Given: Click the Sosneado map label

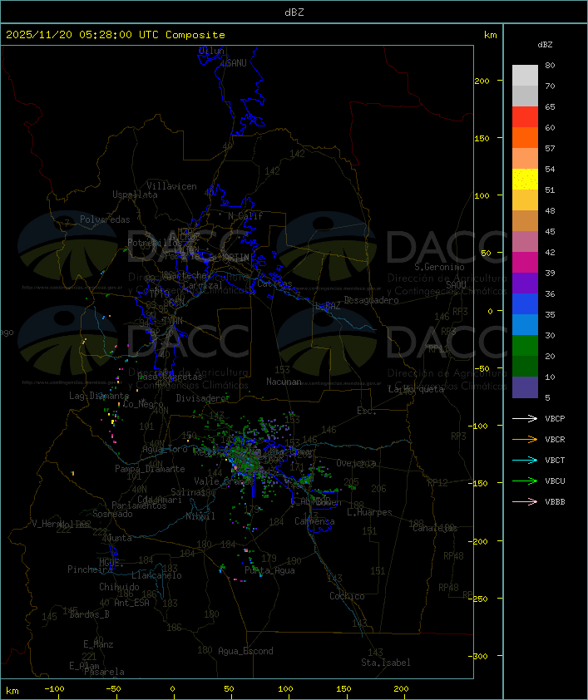Looking at the screenshot, I should pos(112,514).
